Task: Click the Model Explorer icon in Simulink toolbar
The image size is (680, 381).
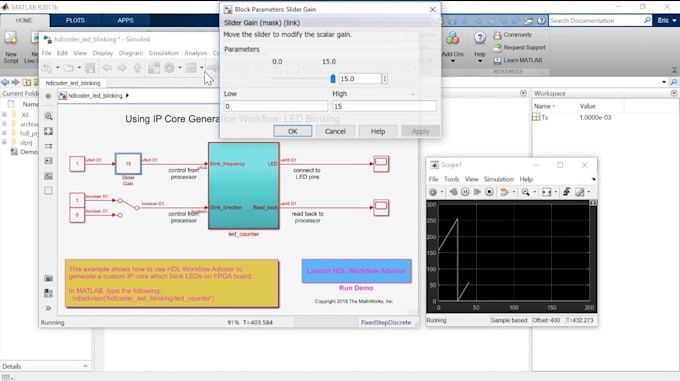Action: tap(191, 68)
